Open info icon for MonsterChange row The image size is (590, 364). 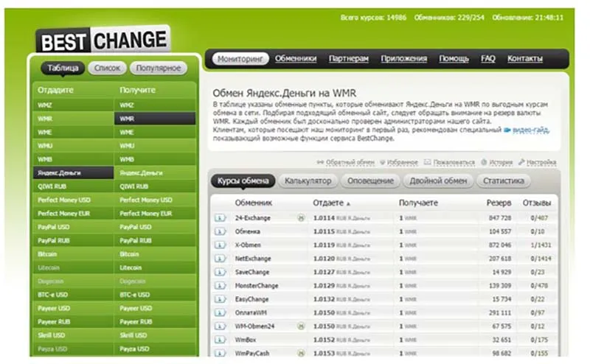click(220, 285)
